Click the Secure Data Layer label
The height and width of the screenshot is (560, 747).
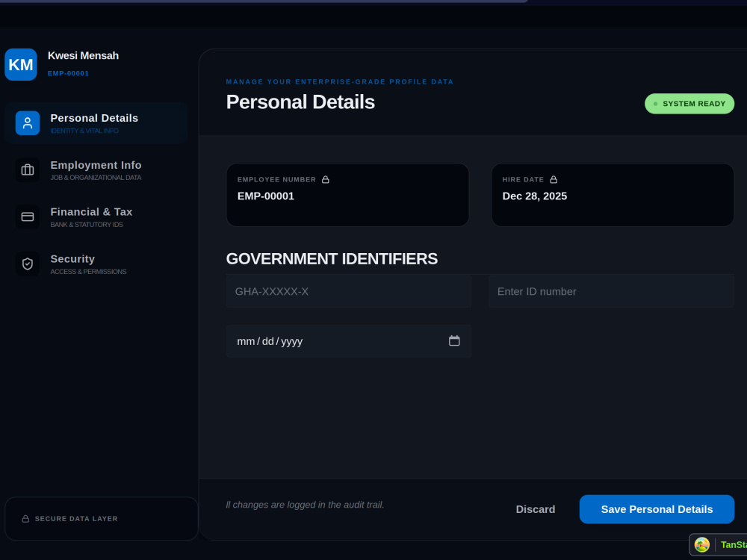click(x=76, y=519)
